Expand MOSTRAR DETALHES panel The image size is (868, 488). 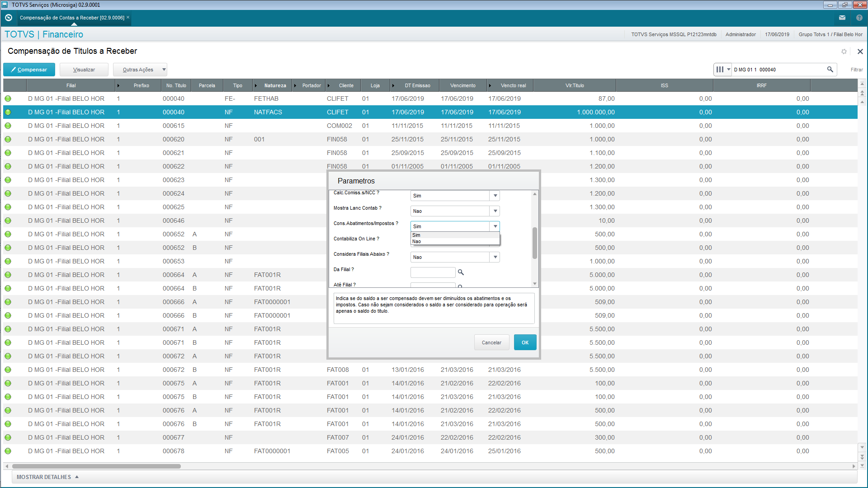47,477
